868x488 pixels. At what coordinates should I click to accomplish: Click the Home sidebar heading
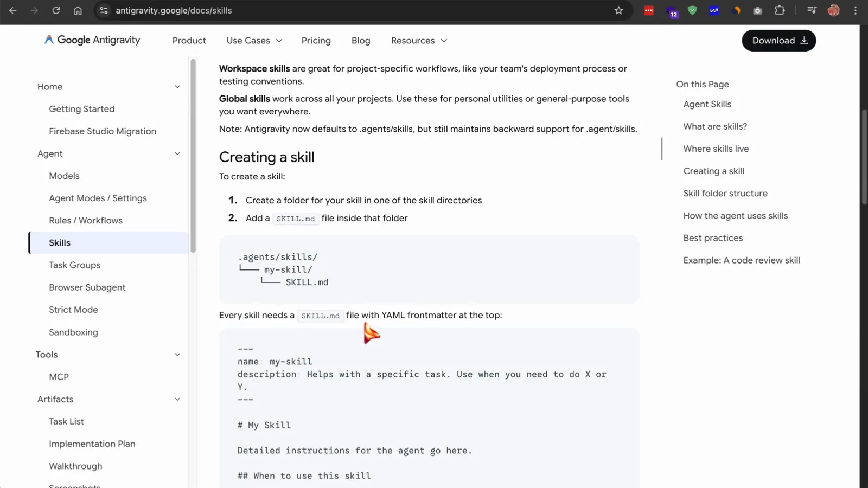click(x=50, y=87)
